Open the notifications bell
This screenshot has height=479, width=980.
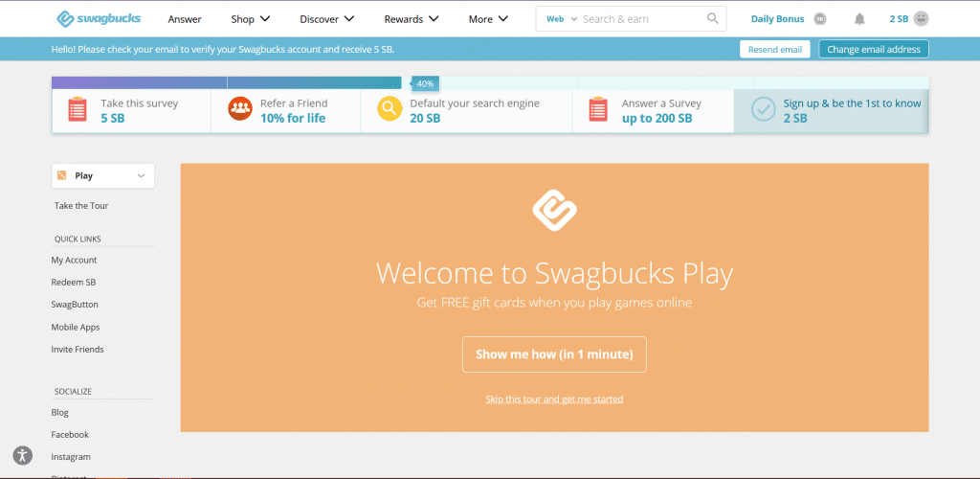(x=859, y=19)
